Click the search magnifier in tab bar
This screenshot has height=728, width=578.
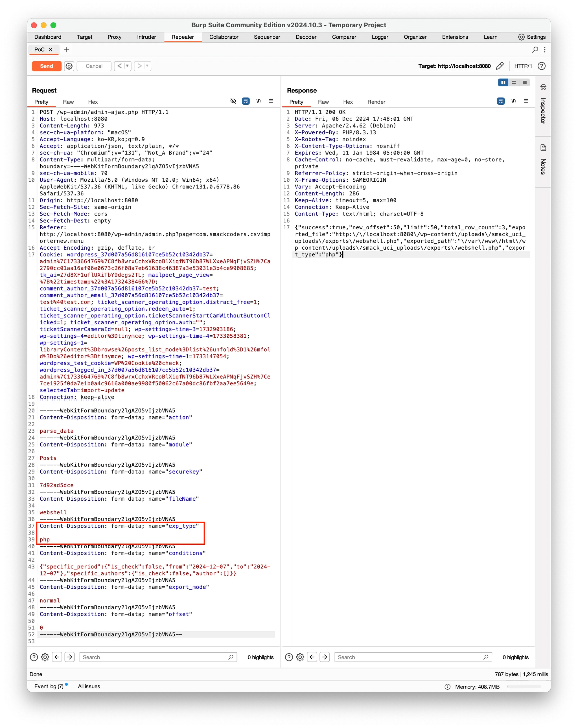click(535, 50)
